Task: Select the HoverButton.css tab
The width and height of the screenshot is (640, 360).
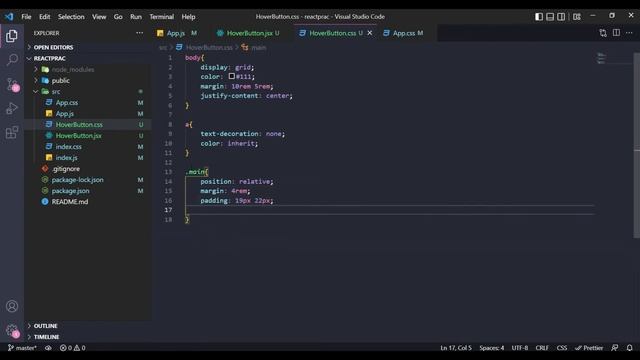Action: point(332,33)
